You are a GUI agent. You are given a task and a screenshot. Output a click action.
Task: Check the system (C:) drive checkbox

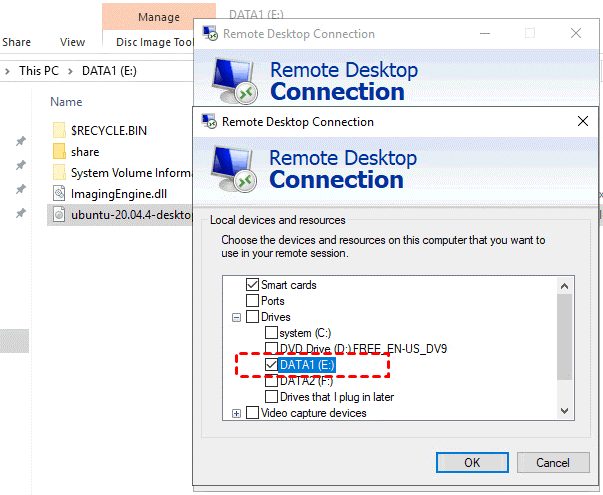[271, 333]
